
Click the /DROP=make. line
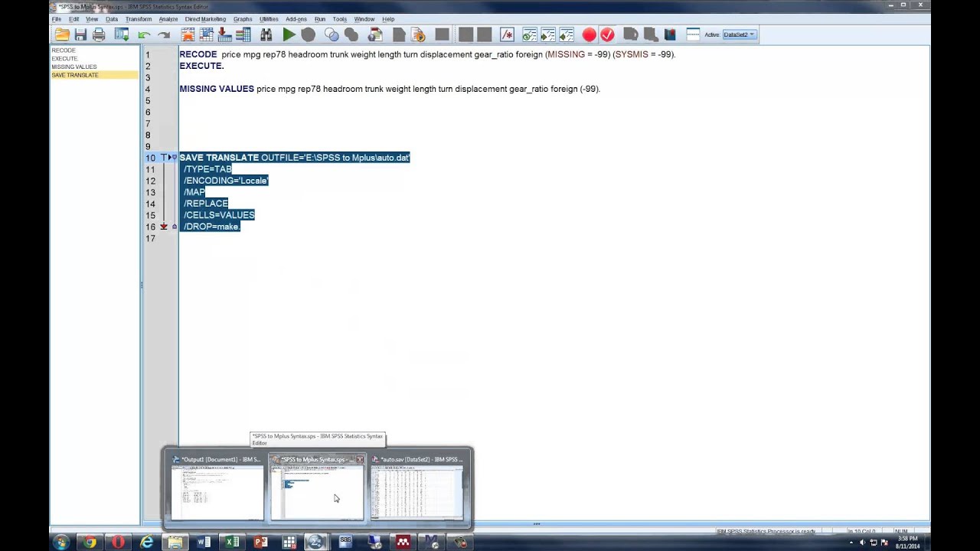point(211,227)
